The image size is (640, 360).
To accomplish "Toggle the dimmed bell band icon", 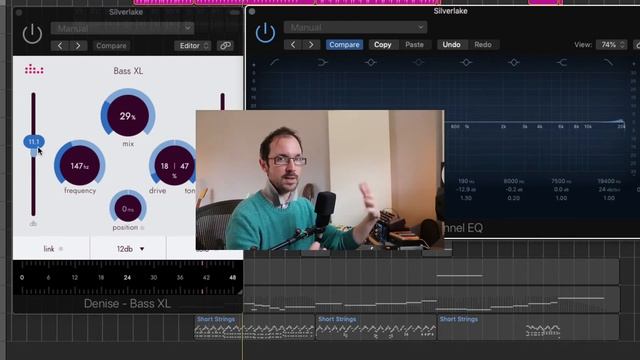I will point(419,62).
